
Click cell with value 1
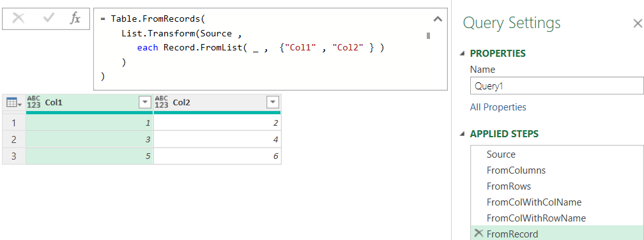click(89, 123)
